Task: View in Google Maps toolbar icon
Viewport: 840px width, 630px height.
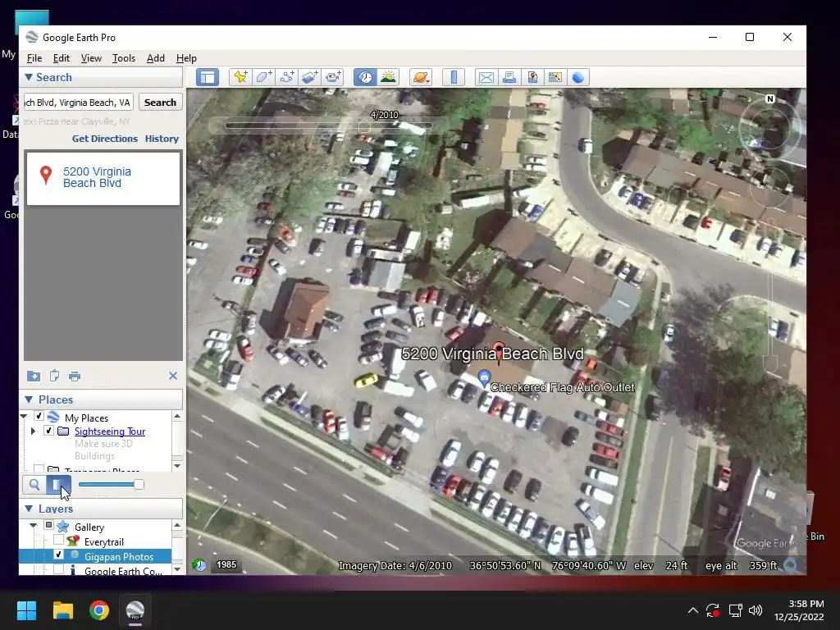Action: tap(555, 77)
